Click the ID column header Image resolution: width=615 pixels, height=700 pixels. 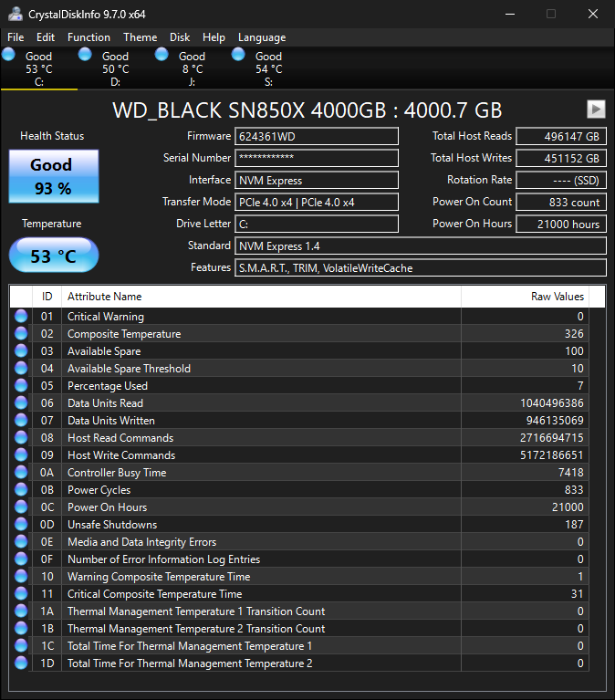click(x=47, y=297)
